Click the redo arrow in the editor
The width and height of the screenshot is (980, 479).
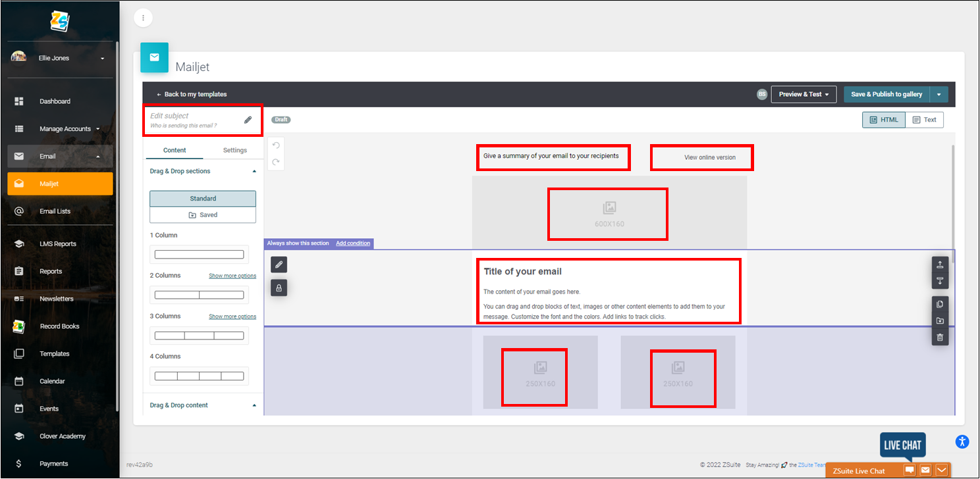[276, 161]
